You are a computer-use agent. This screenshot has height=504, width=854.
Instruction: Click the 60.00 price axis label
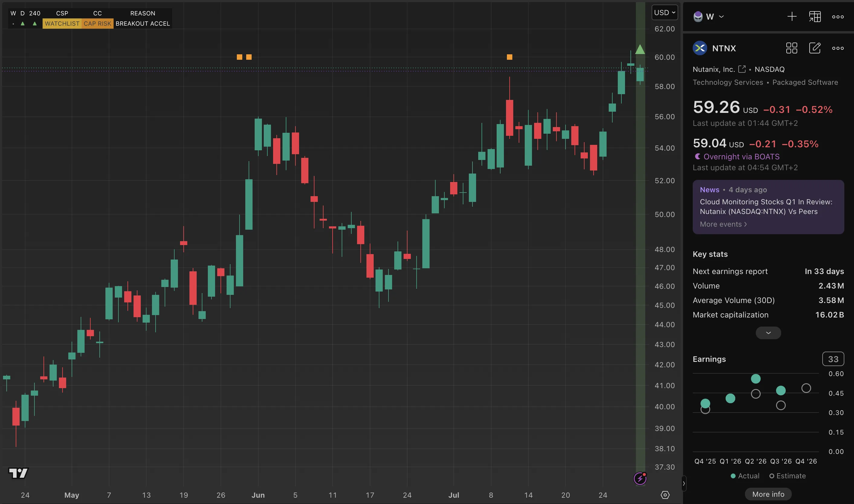click(664, 57)
